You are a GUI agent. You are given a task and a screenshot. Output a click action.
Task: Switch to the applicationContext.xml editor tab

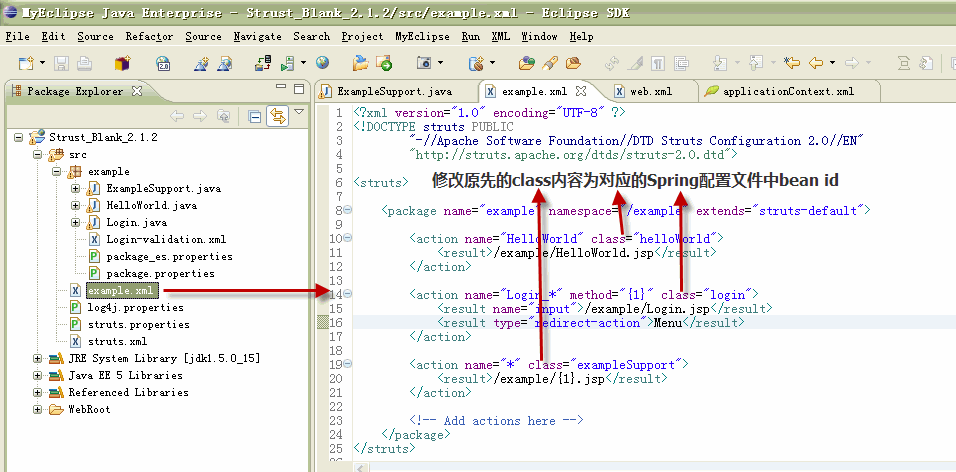788,91
